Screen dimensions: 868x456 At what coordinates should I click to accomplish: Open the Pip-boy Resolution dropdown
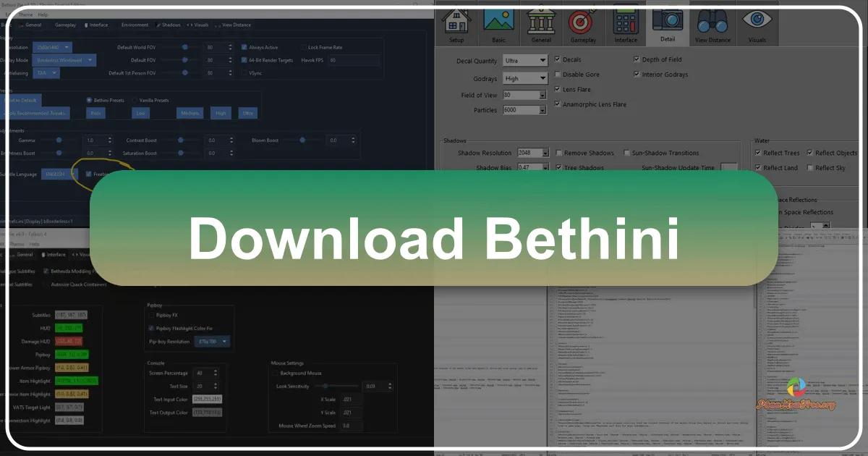(x=210, y=341)
